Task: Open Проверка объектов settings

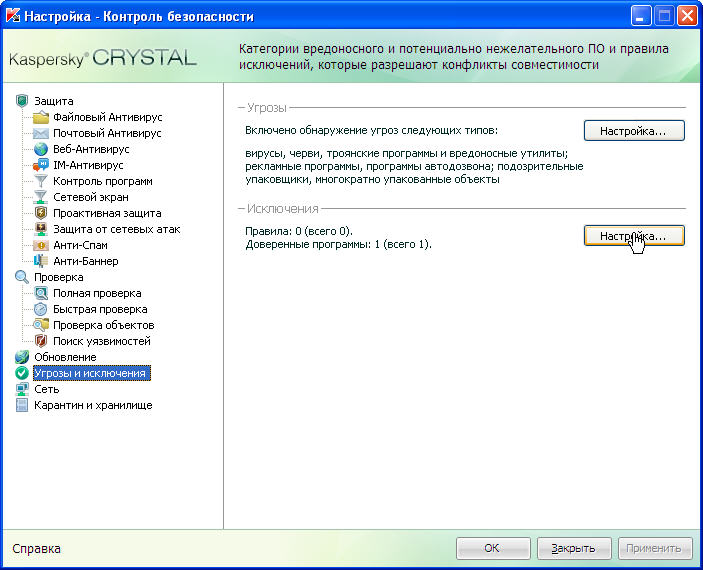Action: [104, 325]
